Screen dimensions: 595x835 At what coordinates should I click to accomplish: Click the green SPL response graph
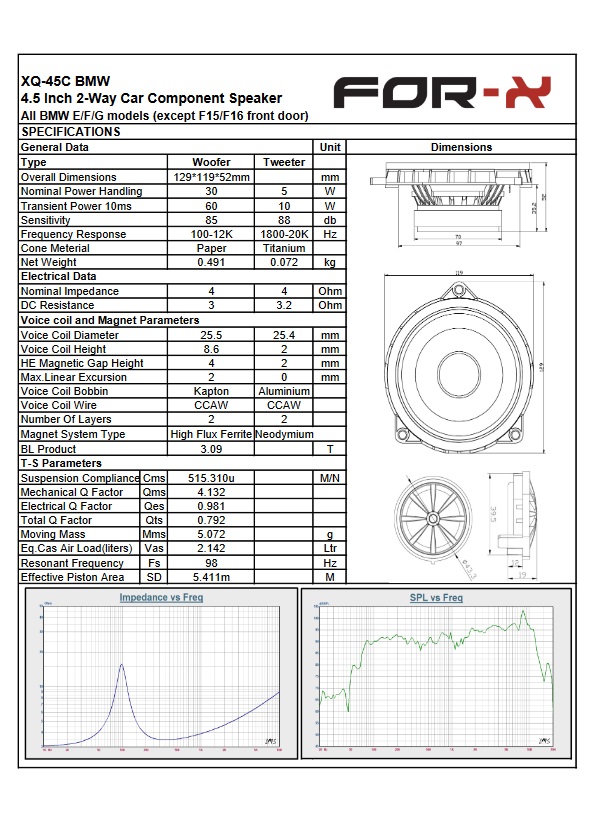click(x=436, y=677)
